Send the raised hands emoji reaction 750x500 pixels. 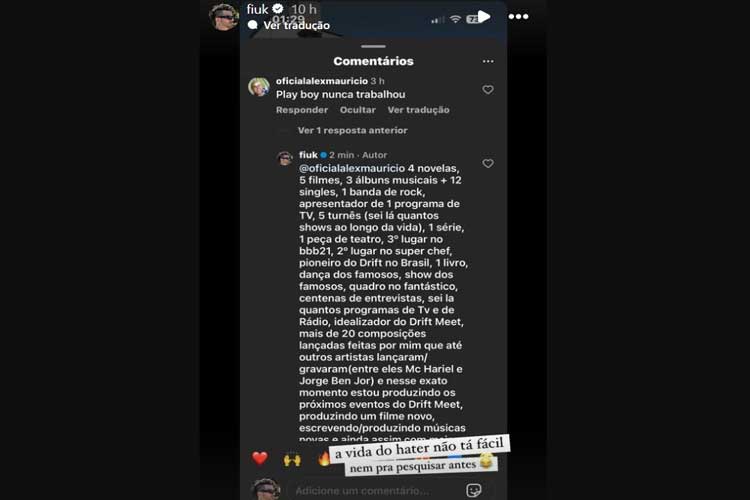[292, 459]
